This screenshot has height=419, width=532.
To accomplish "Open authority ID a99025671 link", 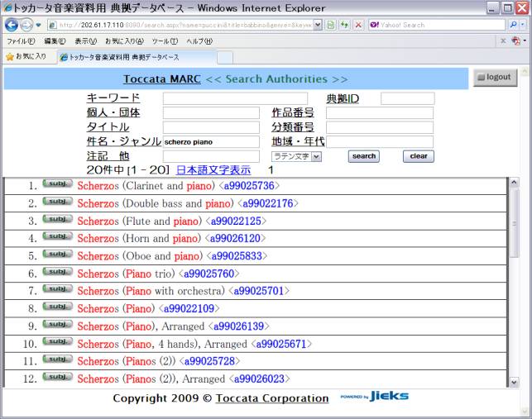I will click(281, 344).
